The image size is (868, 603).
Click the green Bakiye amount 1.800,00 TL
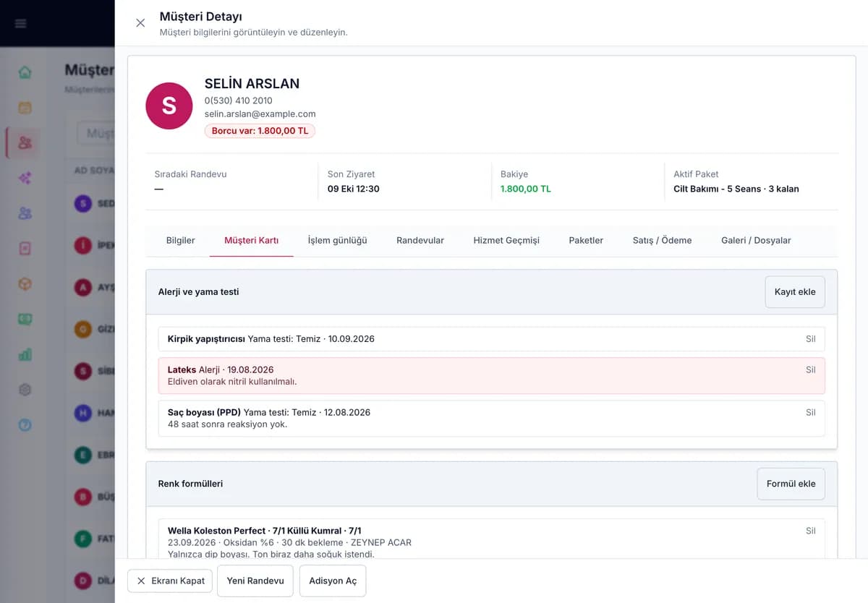[x=526, y=189]
